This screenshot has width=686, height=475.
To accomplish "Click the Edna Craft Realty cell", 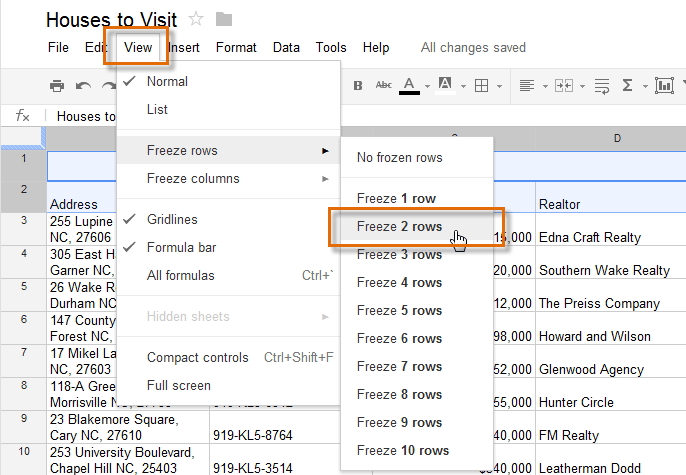I will pos(611,229).
